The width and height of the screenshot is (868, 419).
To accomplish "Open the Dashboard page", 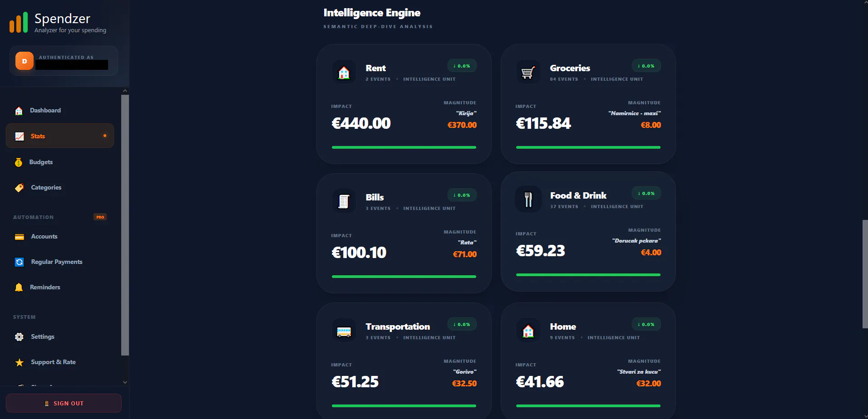I will coord(60,111).
